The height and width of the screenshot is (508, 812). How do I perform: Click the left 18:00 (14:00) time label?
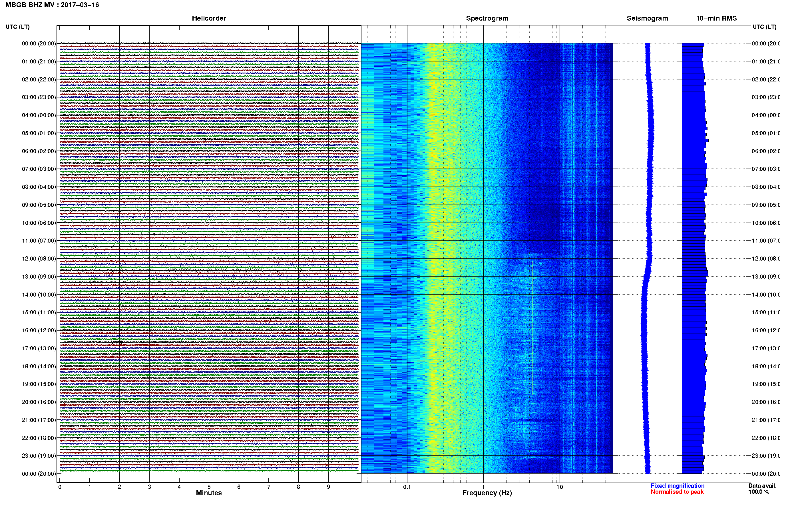[39, 366]
